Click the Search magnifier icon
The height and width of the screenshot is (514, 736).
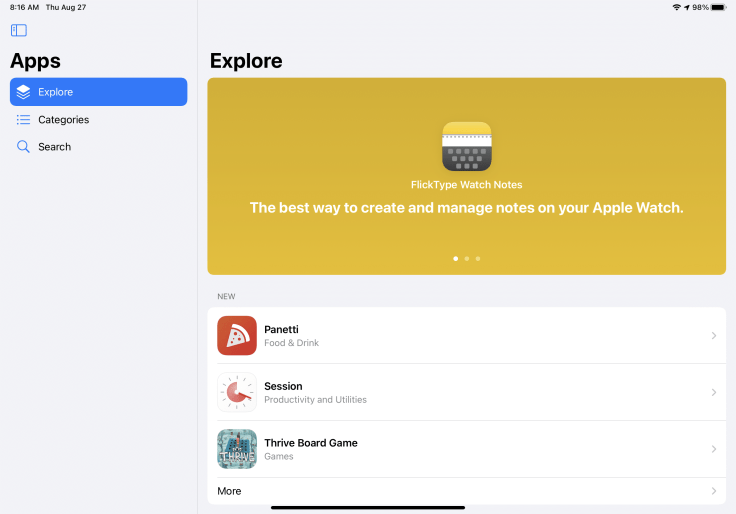point(23,147)
